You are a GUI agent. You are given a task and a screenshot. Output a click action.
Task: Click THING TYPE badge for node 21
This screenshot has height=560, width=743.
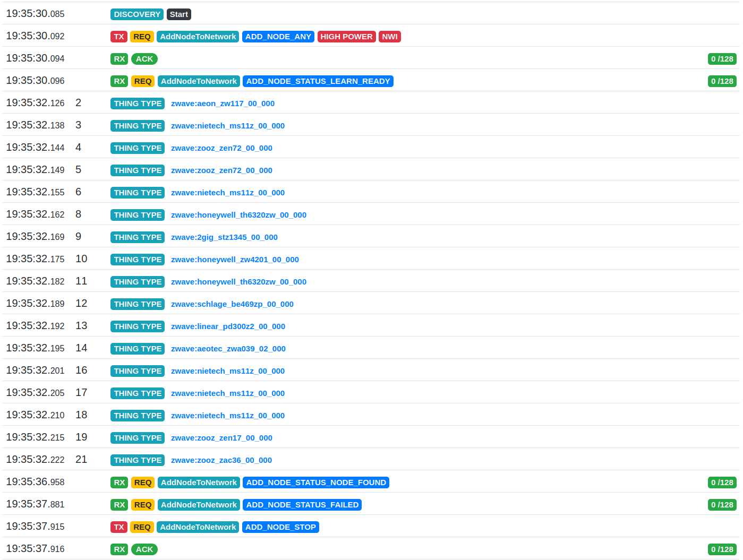(x=138, y=460)
